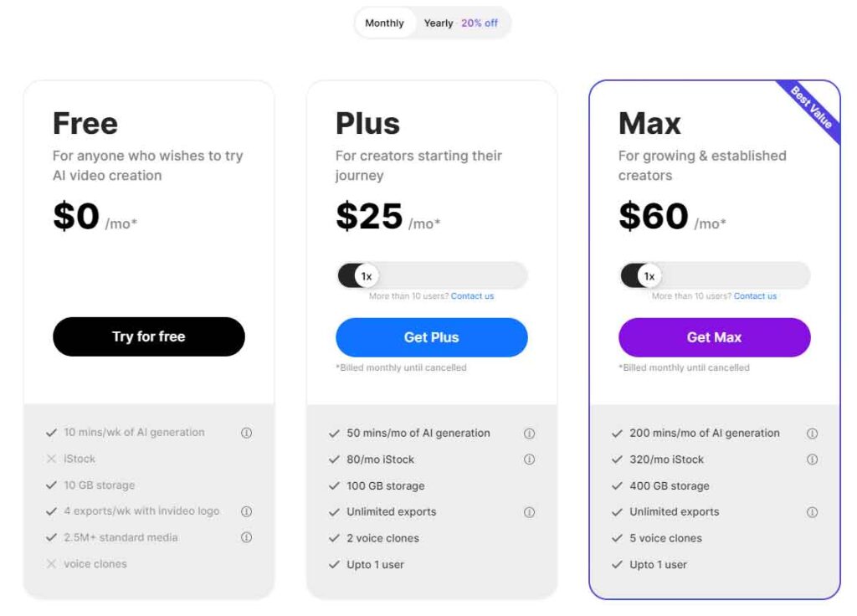Switch billing to Yearly
Image resolution: width=857 pixels, height=616 pixels.
pyautogui.click(x=439, y=23)
